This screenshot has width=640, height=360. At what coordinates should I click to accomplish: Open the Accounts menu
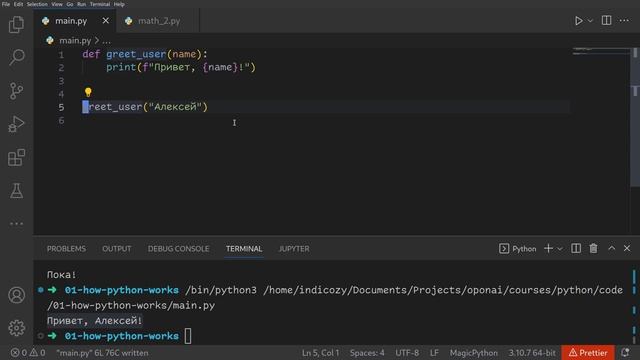coord(16,295)
